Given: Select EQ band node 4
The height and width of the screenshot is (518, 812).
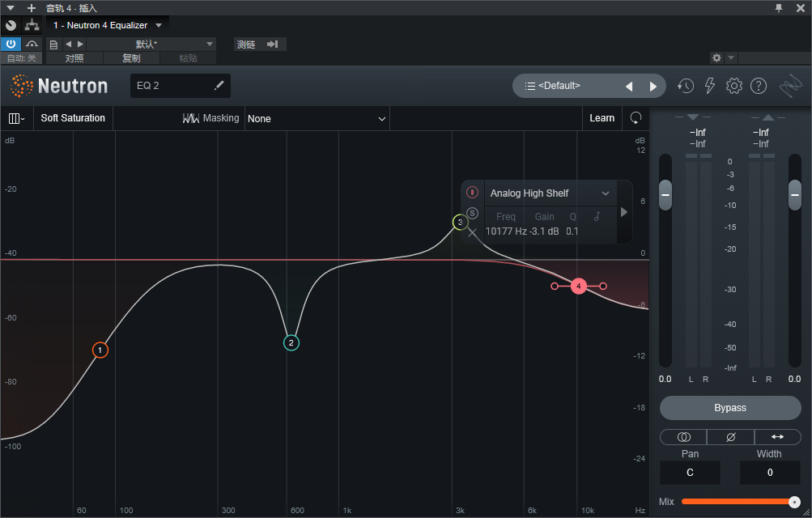Looking at the screenshot, I should click(579, 286).
